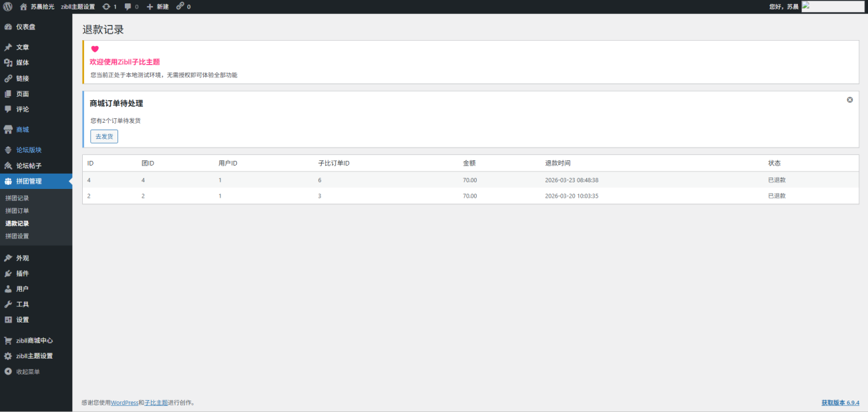Open the updates icon in admin bar
The height and width of the screenshot is (412, 868).
click(106, 7)
